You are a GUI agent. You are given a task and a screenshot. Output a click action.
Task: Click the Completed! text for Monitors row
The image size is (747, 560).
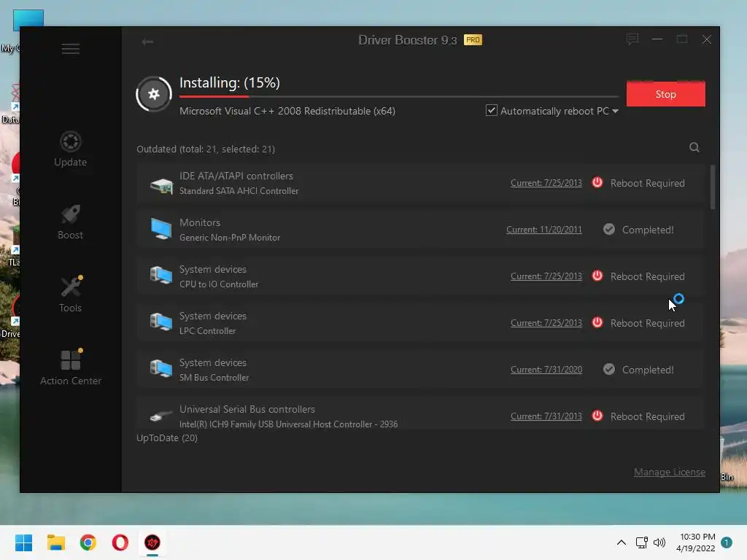click(648, 230)
